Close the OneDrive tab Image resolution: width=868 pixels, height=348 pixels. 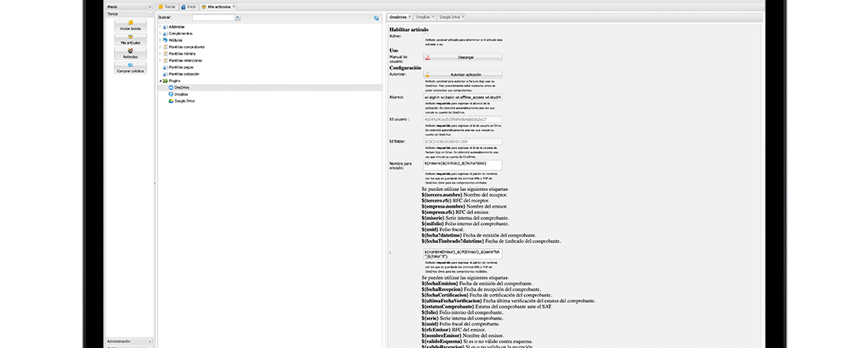coord(409,17)
